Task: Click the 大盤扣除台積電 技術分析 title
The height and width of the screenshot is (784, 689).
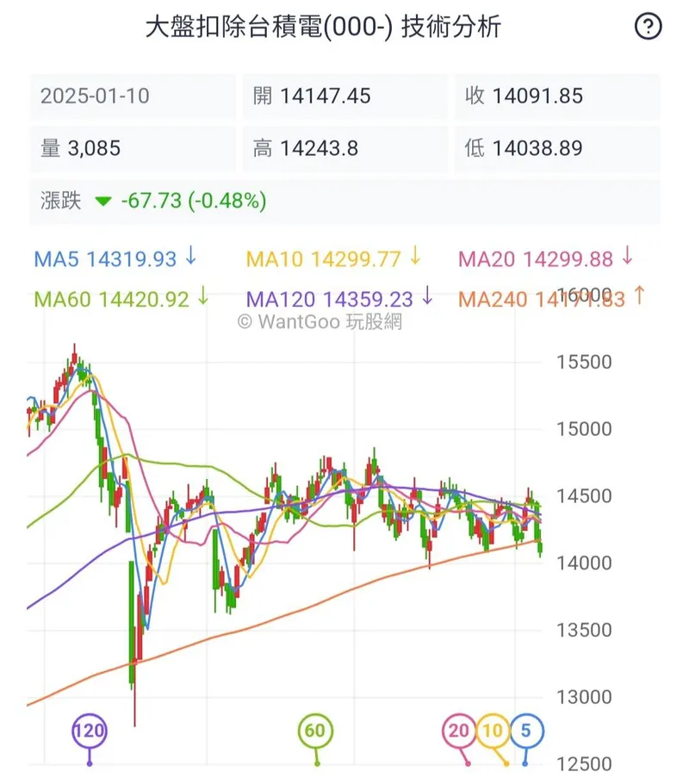Action: [x=323, y=28]
